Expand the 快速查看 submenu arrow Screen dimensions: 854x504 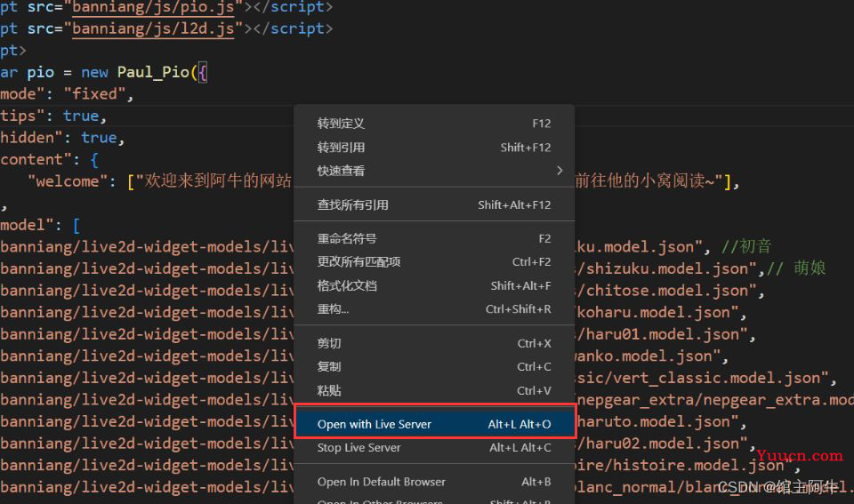[x=560, y=171]
